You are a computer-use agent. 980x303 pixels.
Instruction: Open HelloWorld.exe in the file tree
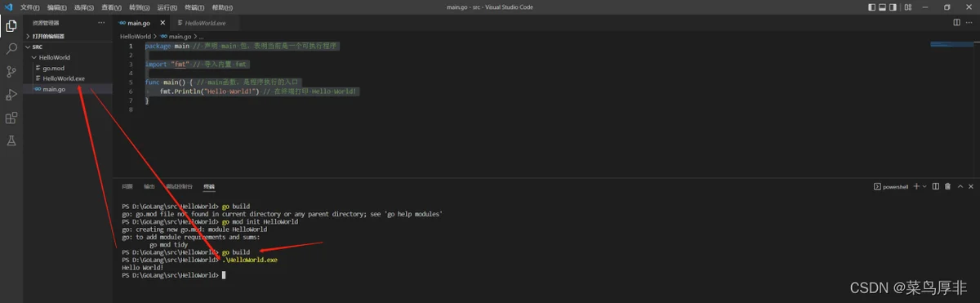(x=68, y=78)
